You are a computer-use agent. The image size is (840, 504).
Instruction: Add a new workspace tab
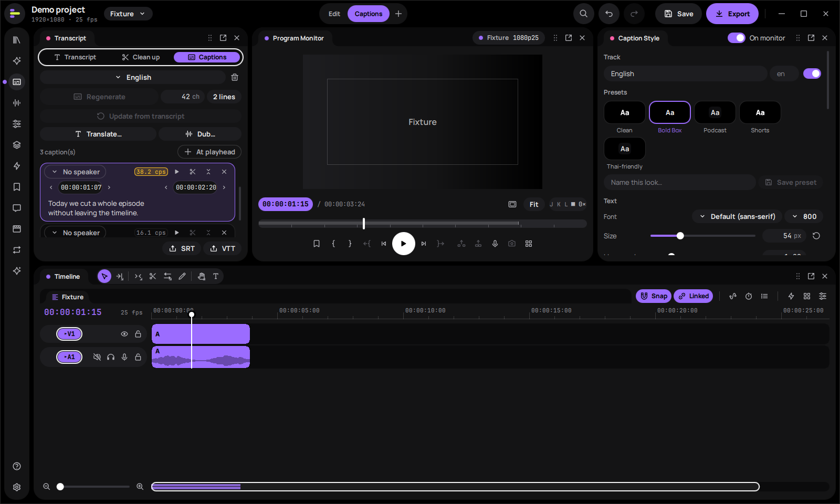pos(398,14)
